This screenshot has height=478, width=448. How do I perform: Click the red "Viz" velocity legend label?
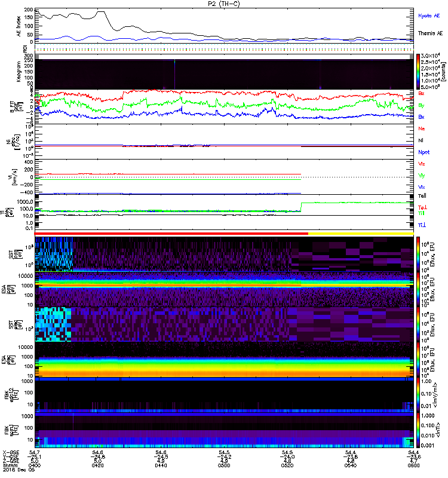pyautogui.click(x=422, y=164)
